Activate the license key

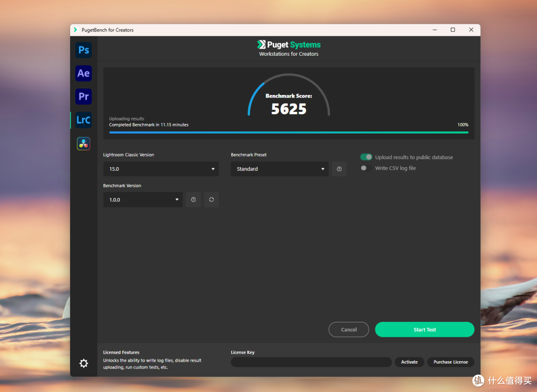(409, 362)
